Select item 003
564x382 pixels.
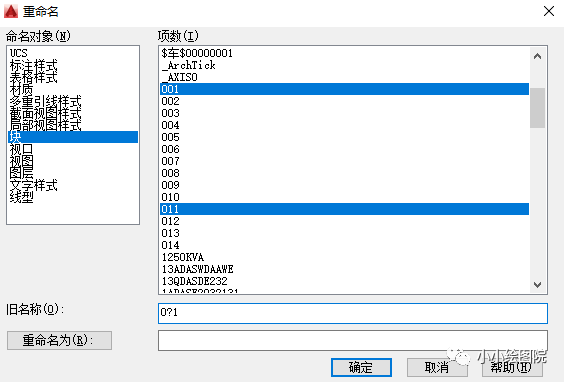click(344, 113)
